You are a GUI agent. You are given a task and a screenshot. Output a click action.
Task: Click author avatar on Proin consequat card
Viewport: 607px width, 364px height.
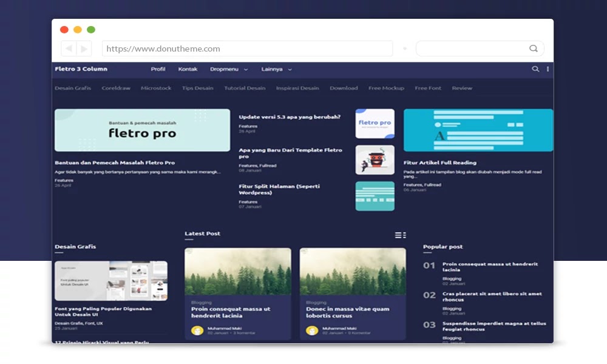click(x=197, y=331)
